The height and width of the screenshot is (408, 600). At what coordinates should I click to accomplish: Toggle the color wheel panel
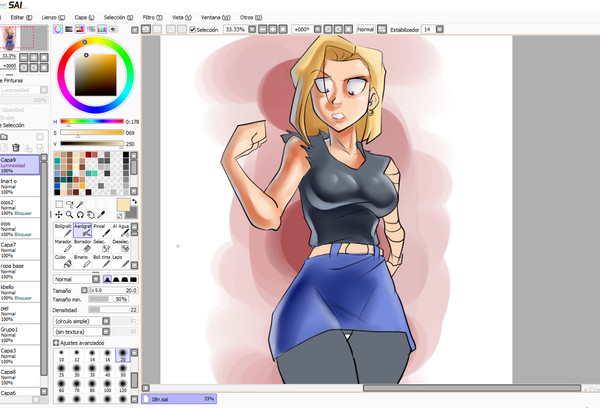point(58,29)
